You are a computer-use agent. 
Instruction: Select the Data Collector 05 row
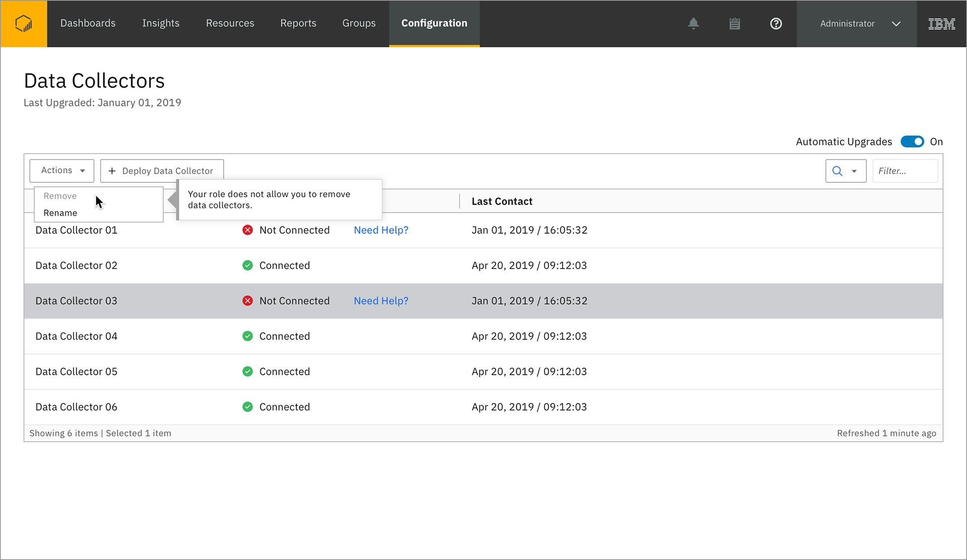click(77, 372)
